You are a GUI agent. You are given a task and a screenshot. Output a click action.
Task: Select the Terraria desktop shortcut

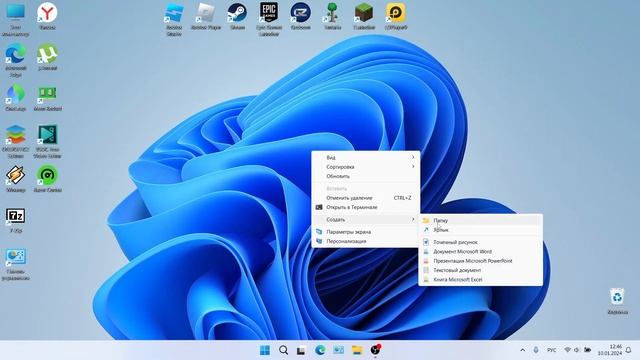tap(333, 16)
